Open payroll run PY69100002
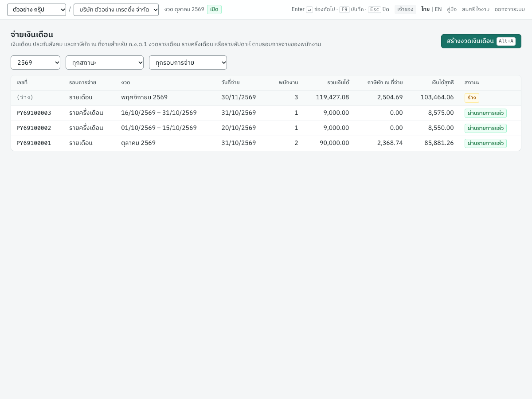 pyautogui.click(x=34, y=128)
